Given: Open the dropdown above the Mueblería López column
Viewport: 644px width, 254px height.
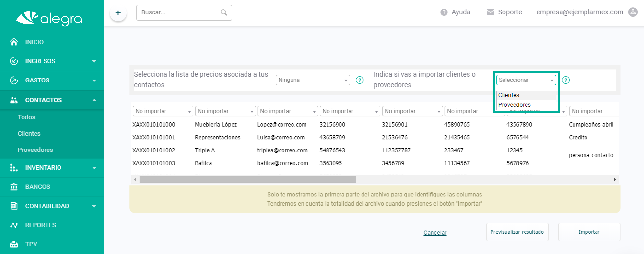Looking at the screenshot, I should pyautogui.click(x=225, y=111).
